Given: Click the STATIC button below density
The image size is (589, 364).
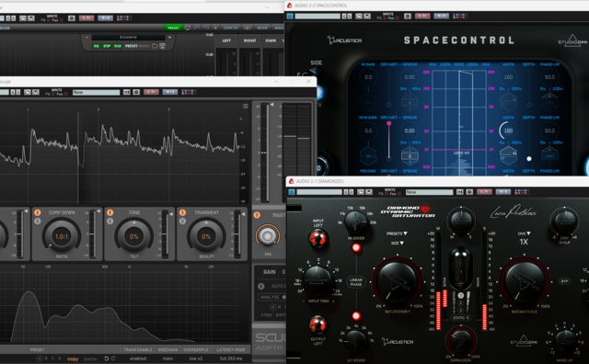Looking at the screenshot, I should [461, 318].
